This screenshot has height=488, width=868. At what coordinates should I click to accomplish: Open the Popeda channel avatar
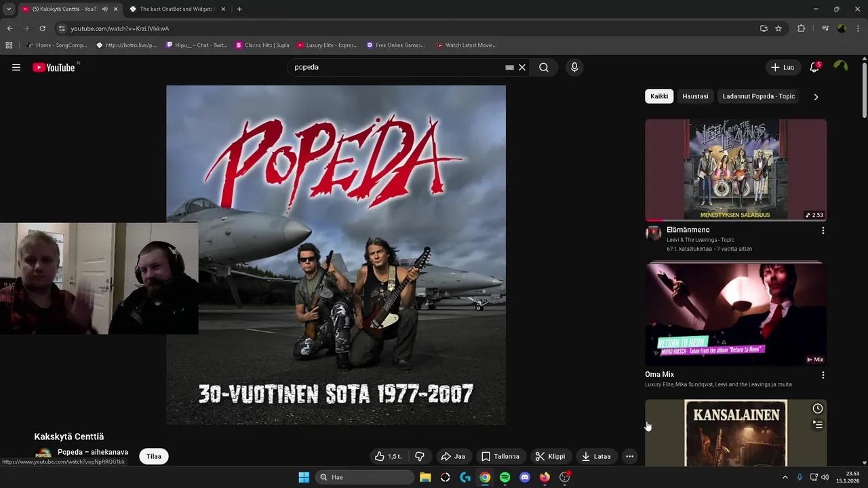[43, 455]
